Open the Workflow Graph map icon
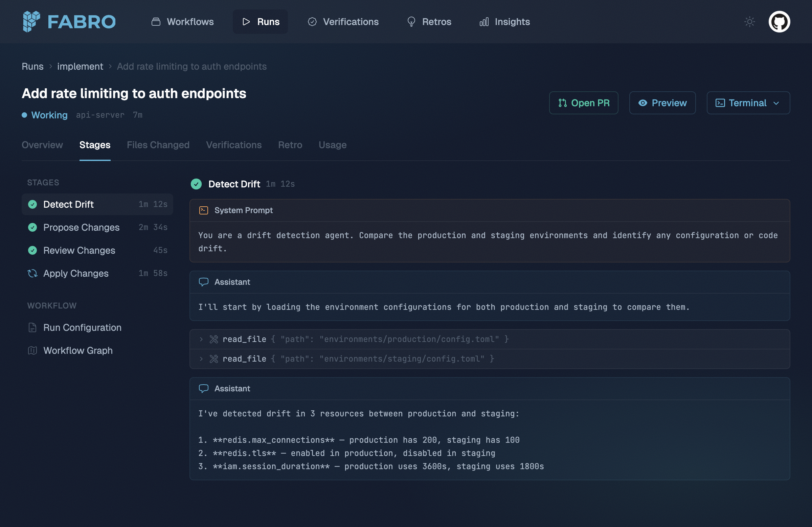 32,350
